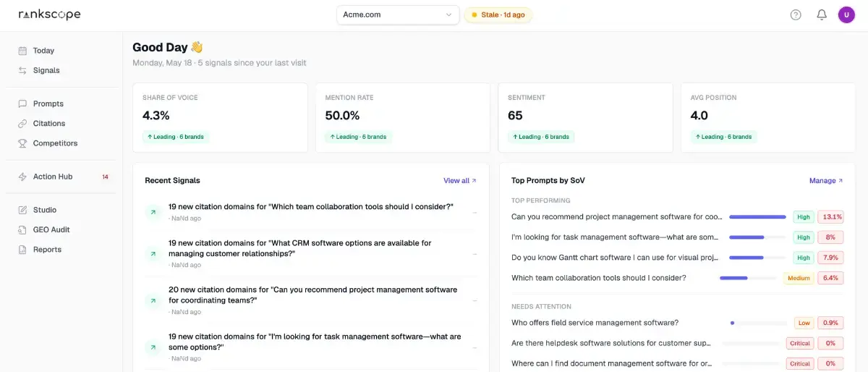This screenshot has width=868, height=372.
Task: Click the Studio edit icon
Action: pyautogui.click(x=22, y=210)
